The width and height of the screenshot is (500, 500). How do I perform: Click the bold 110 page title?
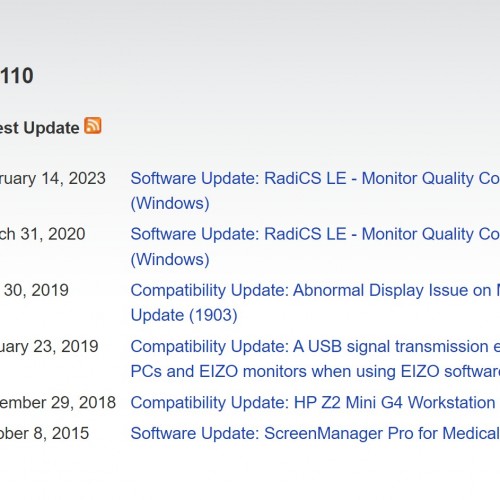pyautogui.click(x=17, y=76)
